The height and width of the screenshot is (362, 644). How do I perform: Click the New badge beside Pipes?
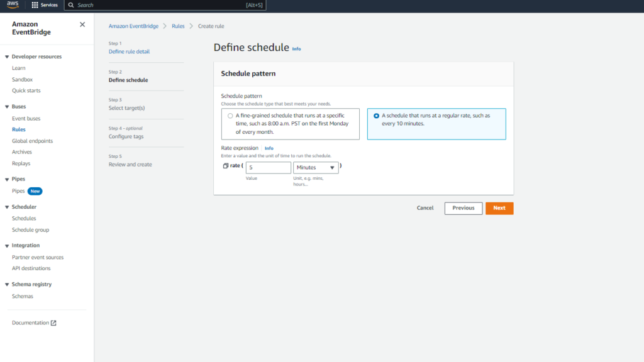(35, 191)
